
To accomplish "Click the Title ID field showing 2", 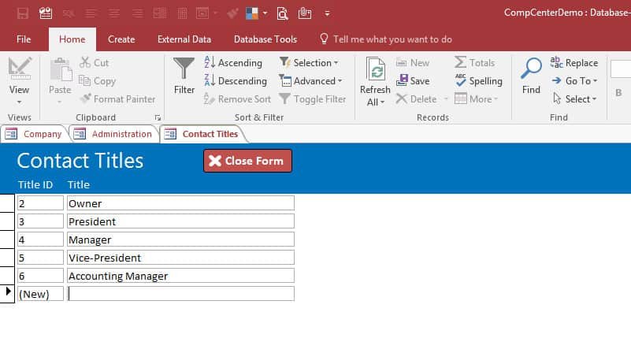I will click(40, 203).
